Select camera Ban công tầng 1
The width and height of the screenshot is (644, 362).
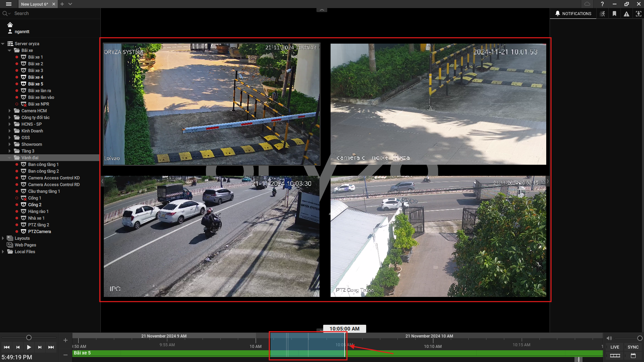click(x=43, y=164)
